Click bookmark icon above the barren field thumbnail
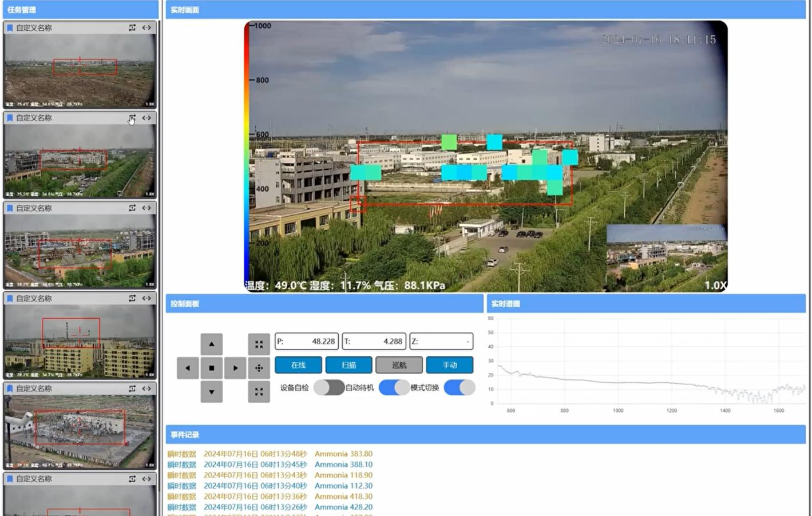Image resolution: width=812 pixels, height=516 pixels. (10, 27)
